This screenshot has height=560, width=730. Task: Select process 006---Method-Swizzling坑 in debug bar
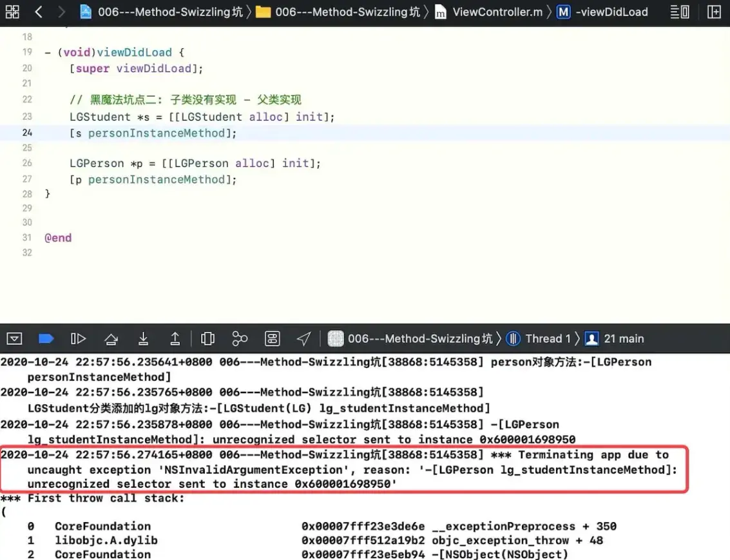point(410,338)
